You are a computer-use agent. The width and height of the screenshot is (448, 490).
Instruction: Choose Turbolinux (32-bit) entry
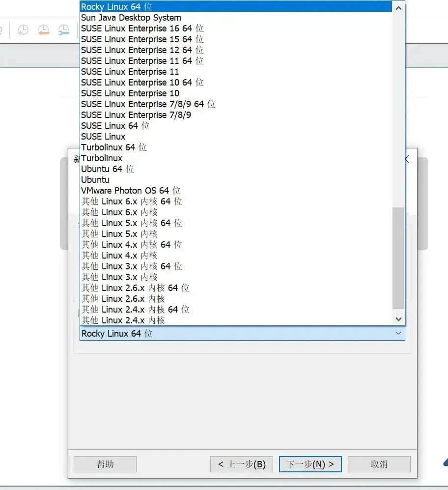(x=236, y=158)
